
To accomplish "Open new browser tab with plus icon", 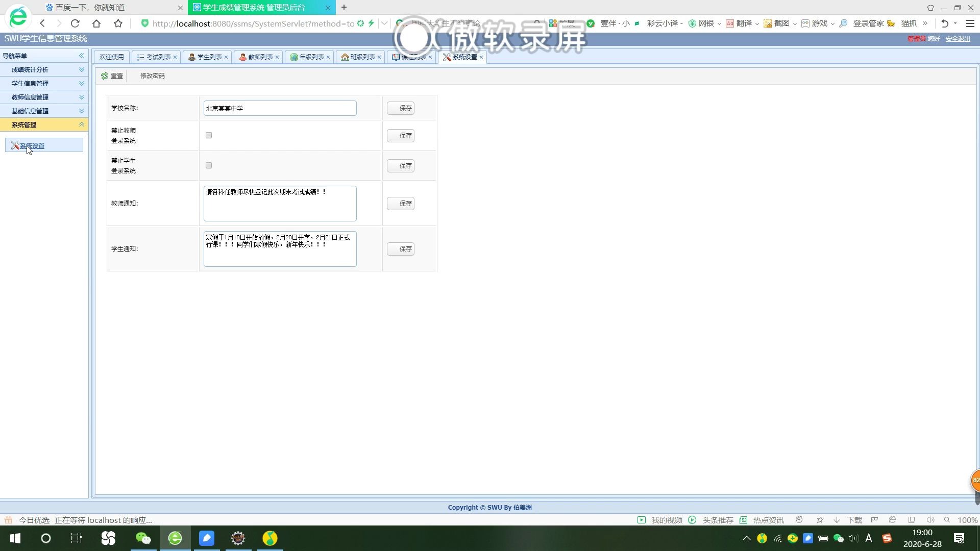I will 344,7.
